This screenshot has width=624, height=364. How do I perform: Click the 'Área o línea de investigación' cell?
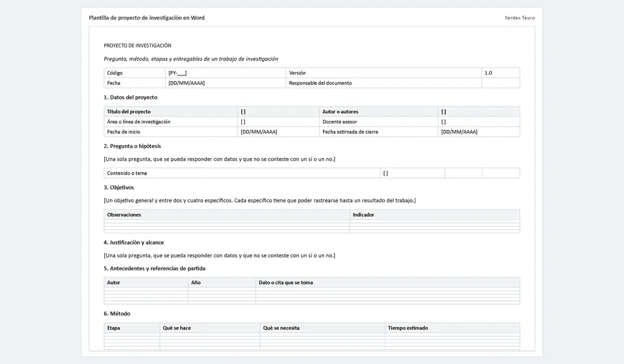pyautogui.click(x=171, y=122)
